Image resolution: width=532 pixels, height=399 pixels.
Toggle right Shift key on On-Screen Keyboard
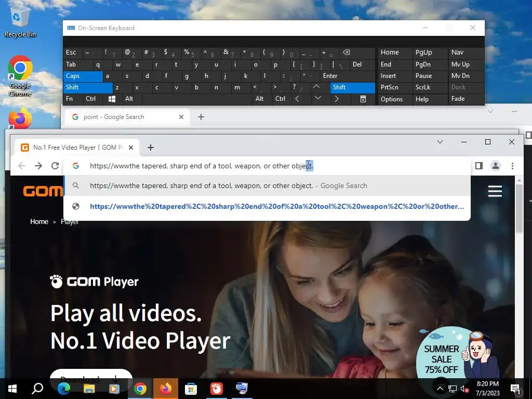[x=353, y=87]
